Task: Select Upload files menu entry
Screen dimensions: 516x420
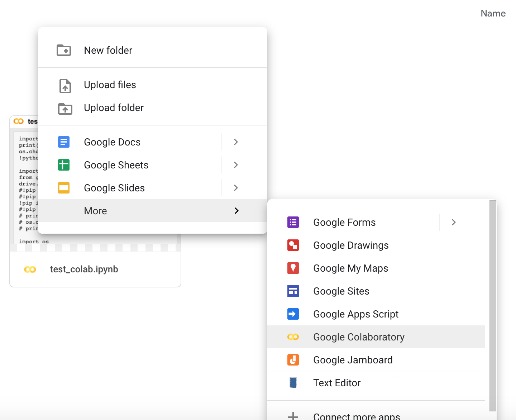Action: point(153,85)
